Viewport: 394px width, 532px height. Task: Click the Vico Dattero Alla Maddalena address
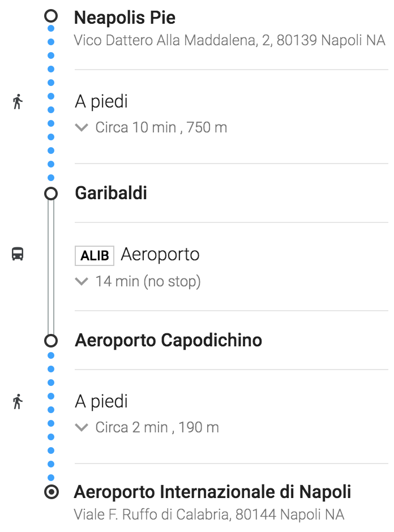[x=230, y=40]
